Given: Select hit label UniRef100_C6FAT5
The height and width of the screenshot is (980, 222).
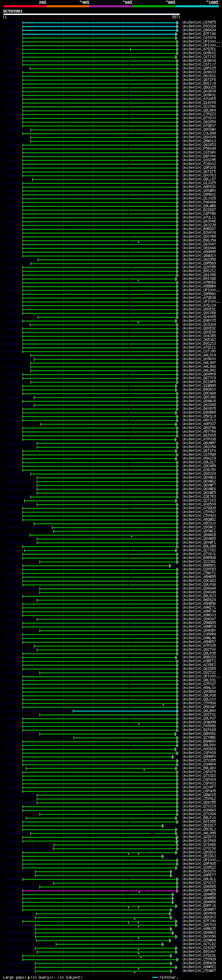Looking at the screenshot, I should 199,772.
